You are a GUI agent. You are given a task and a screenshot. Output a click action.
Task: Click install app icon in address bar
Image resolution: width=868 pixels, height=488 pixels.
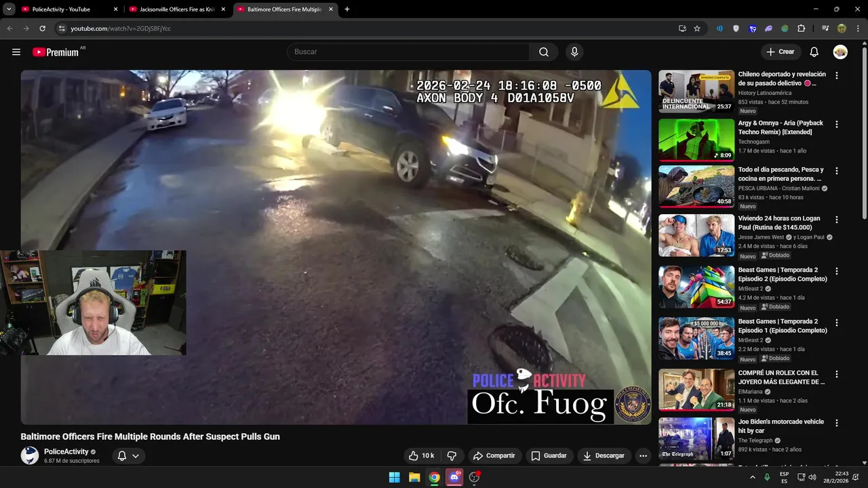(x=682, y=28)
